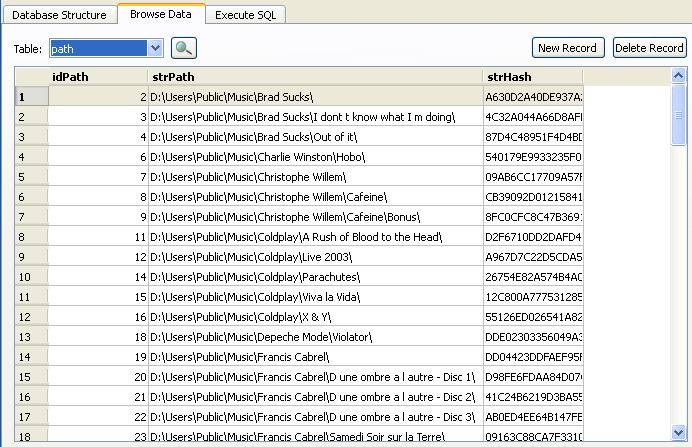
Task: Select the Coldplay\Live 2003 path cell
Action: (x=315, y=257)
